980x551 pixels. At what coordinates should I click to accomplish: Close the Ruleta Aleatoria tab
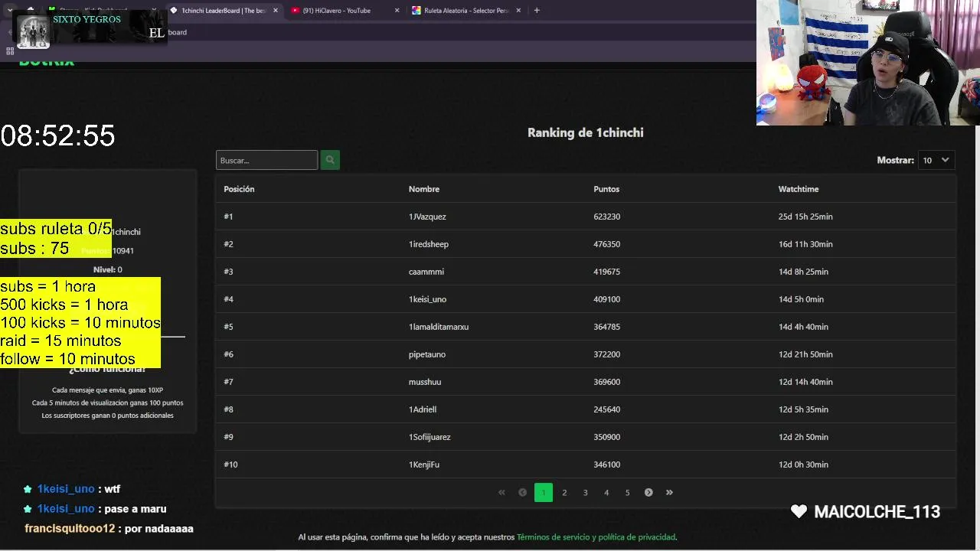(x=518, y=11)
